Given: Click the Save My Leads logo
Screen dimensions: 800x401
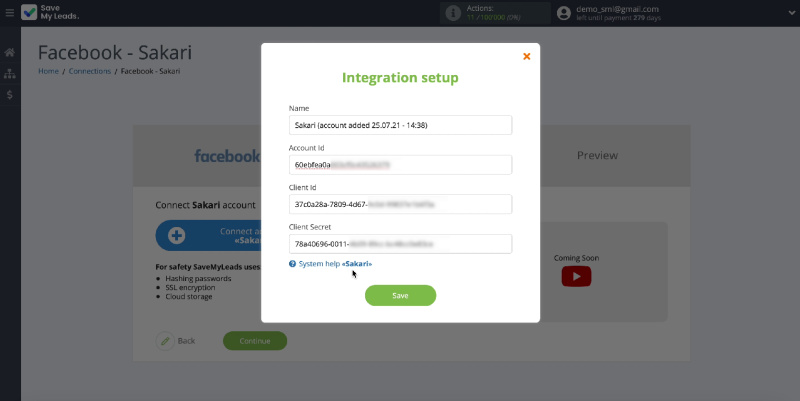Looking at the screenshot, I should point(50,13).
